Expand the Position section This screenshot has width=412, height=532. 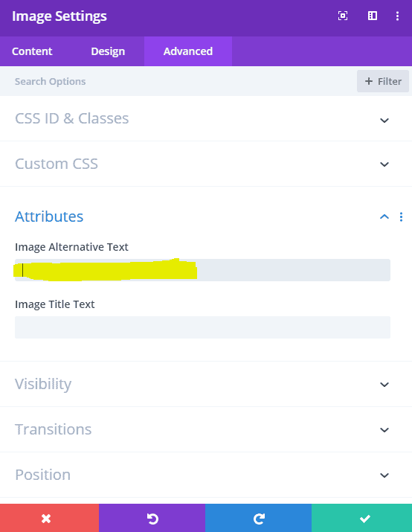pos(206,475)
